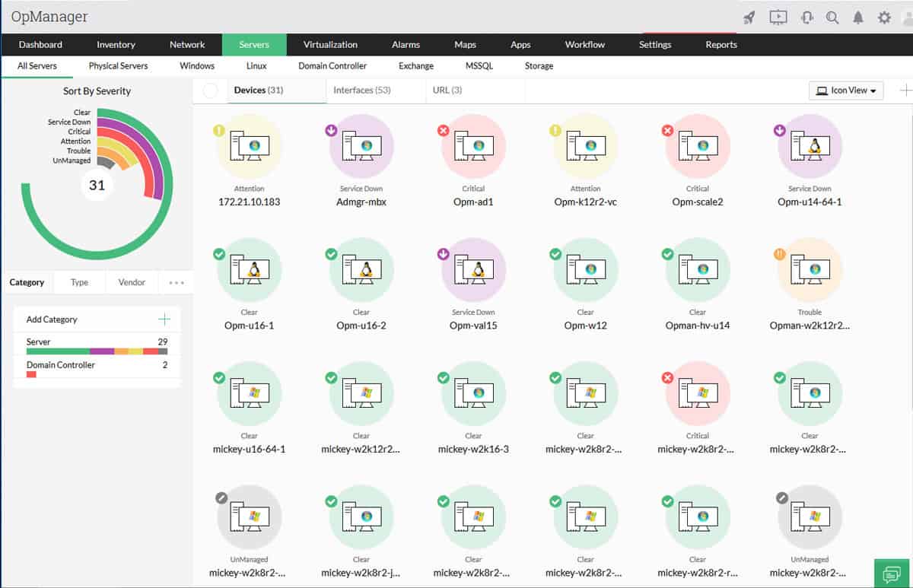Click the 31 total count in severity chart
Screen dimensions: 913x588
pyautogui.click(x=97, y=185)
